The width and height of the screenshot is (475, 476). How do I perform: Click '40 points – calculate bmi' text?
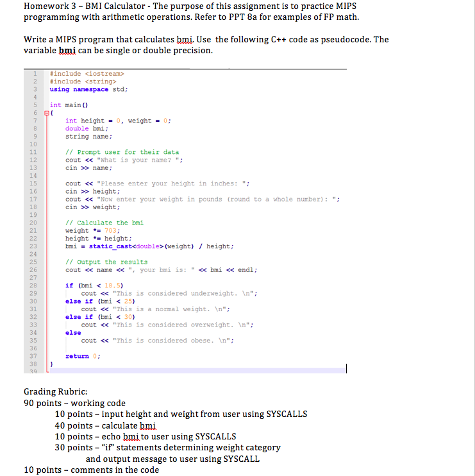(x=105, y=426)
